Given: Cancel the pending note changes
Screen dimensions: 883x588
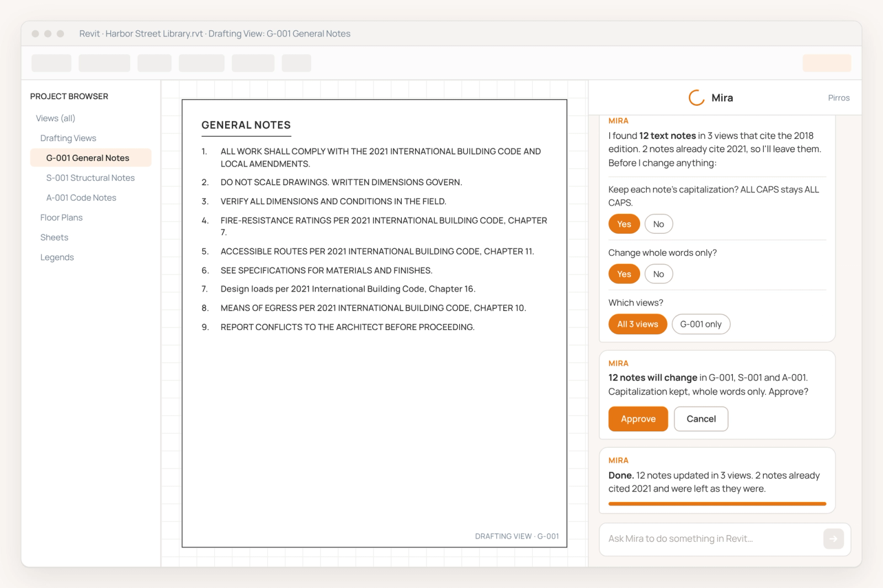Looking at the screenshot, I should tap(701, 419).
